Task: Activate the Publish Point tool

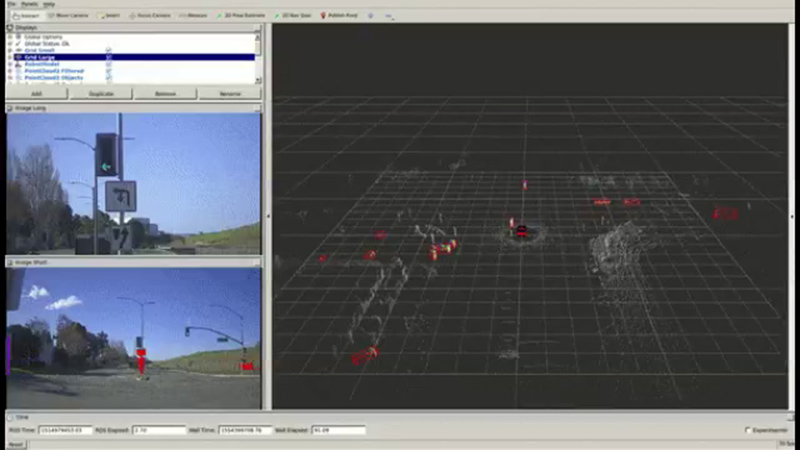Action: click(340, 16)
